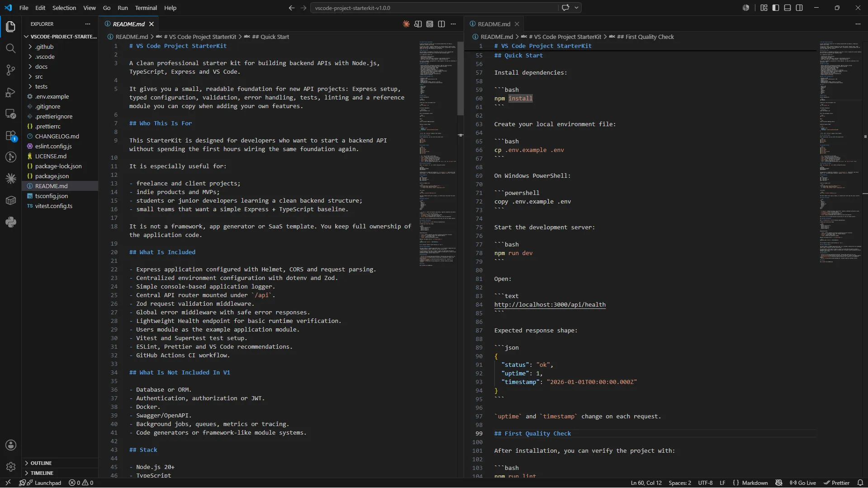Expand the OUTLINE section
868x488 pixels.
(60, 463)
